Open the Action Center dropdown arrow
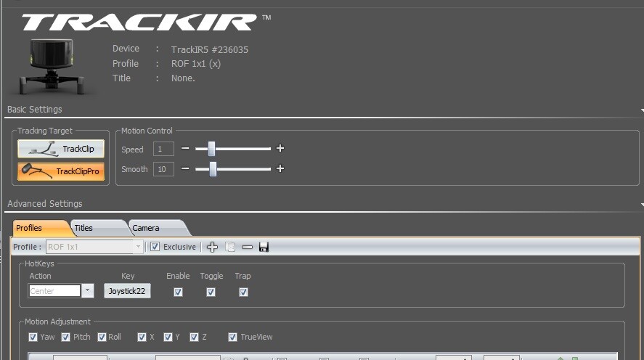644x360 pixels. (87, 290)
